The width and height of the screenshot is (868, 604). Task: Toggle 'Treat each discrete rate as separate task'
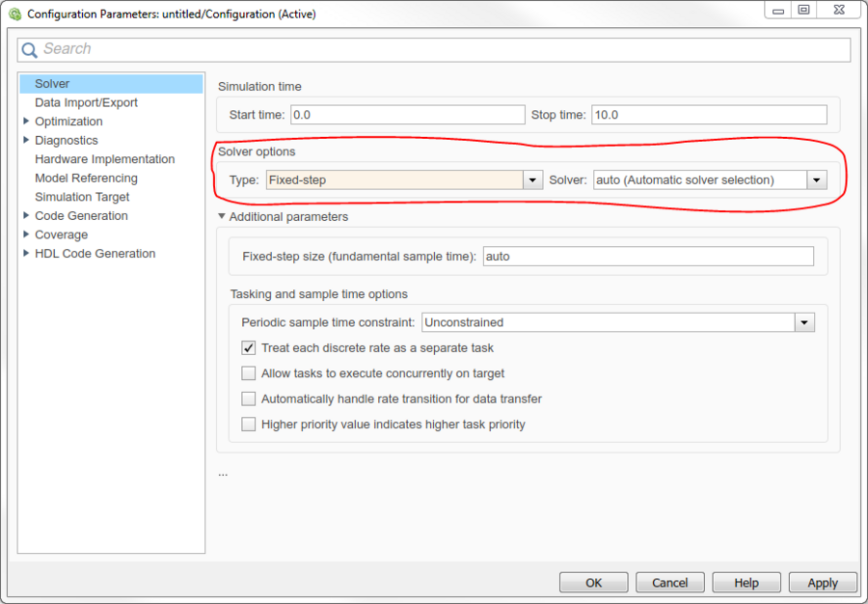[249, 347]
